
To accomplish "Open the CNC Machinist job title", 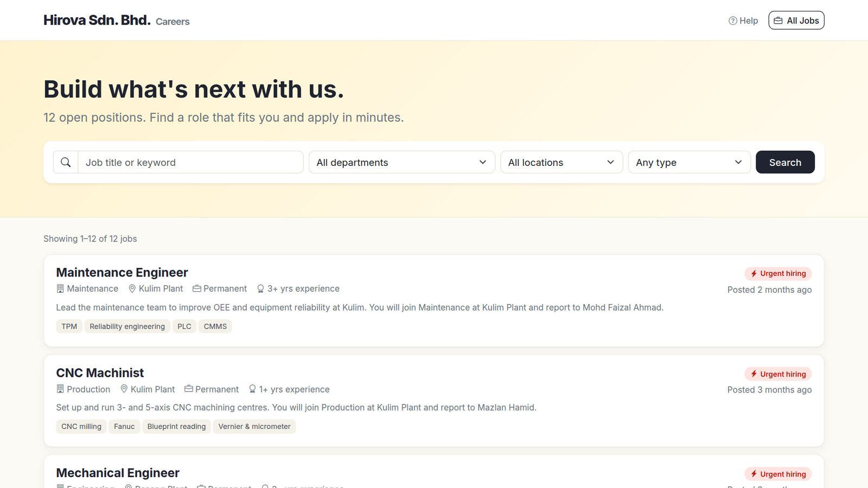I will tap(100, 373).
